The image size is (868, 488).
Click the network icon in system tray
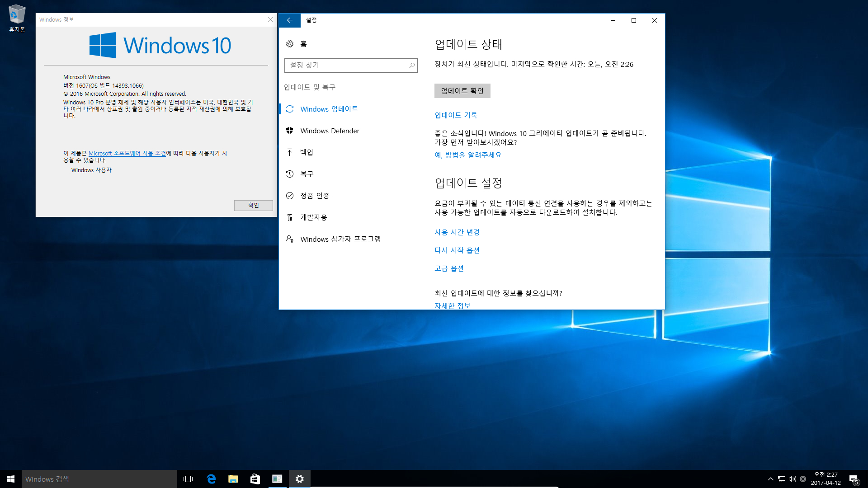[782, 479]
